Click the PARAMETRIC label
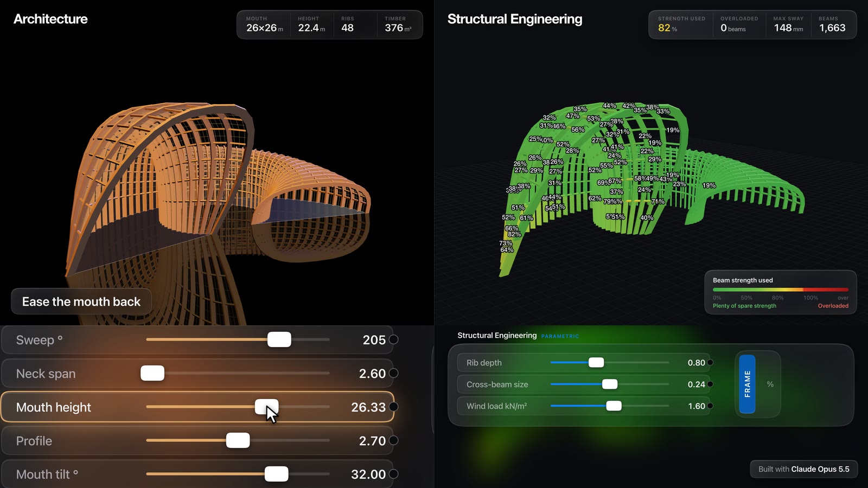The height and width of the screenshot is (488, 868). (560, 336)
